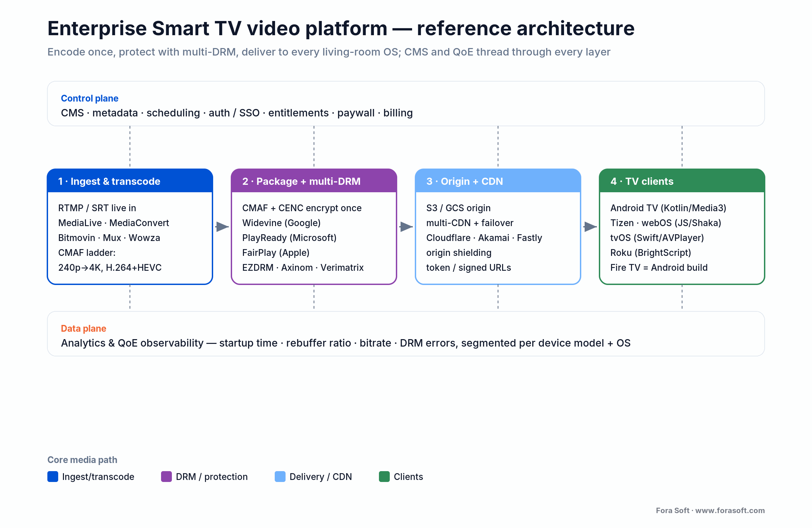Click the 'Core media path' legend heading
Image resolution: width=812 pixels, height=528 pixels.
82,460
